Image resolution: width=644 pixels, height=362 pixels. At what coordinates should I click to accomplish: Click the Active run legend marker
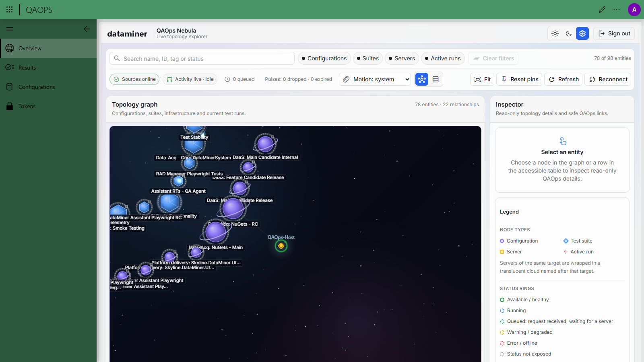click(566, 252)
